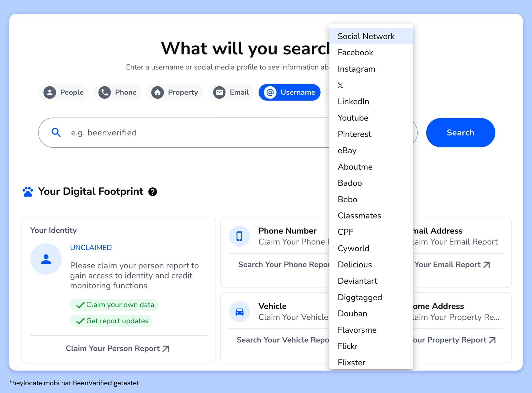The image size is (532, 393).
Task: Select Douban from the network list
Action: click(x=371, y=314)
